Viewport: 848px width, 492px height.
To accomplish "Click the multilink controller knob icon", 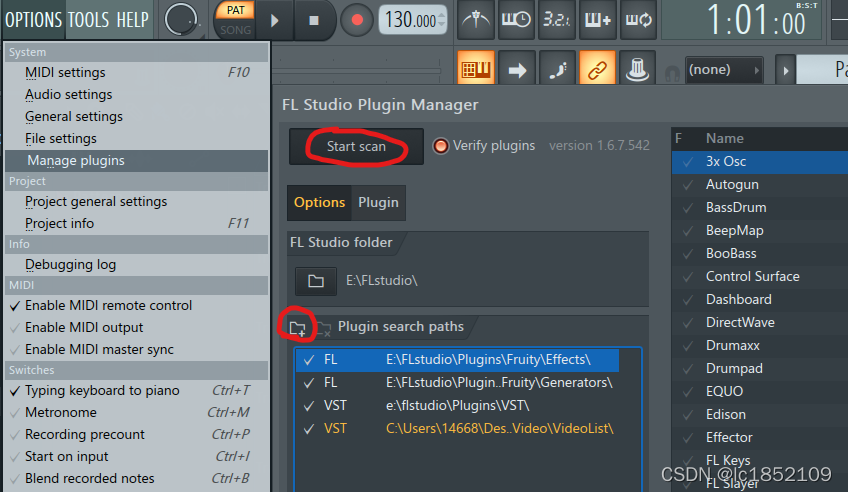I will (x=638, y=69).
